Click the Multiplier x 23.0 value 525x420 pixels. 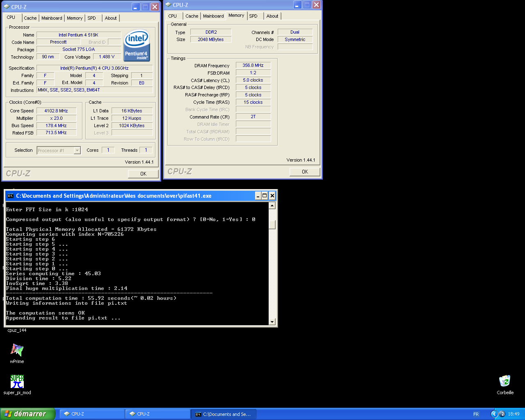click(x=56, y=118)
